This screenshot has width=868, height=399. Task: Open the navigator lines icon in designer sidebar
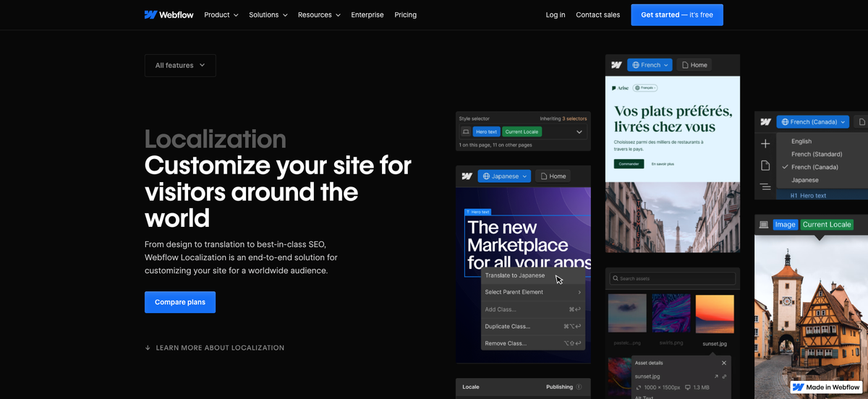pos(765,187)
